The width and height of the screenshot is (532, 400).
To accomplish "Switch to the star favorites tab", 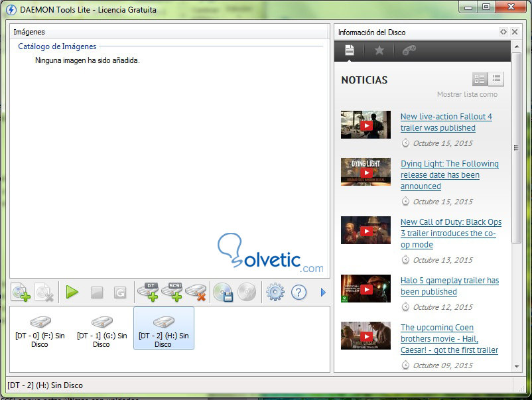I will pyautogui.click(x=379, y=50).
